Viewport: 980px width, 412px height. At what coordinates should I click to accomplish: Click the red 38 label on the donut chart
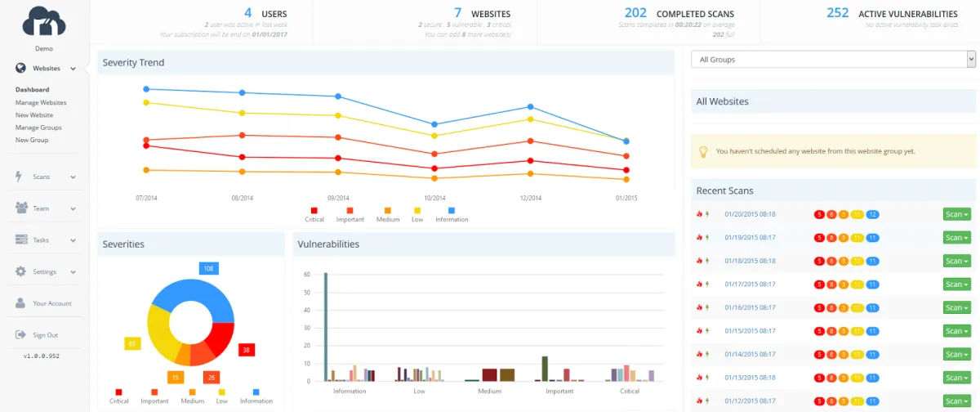[x=247, y=350]
